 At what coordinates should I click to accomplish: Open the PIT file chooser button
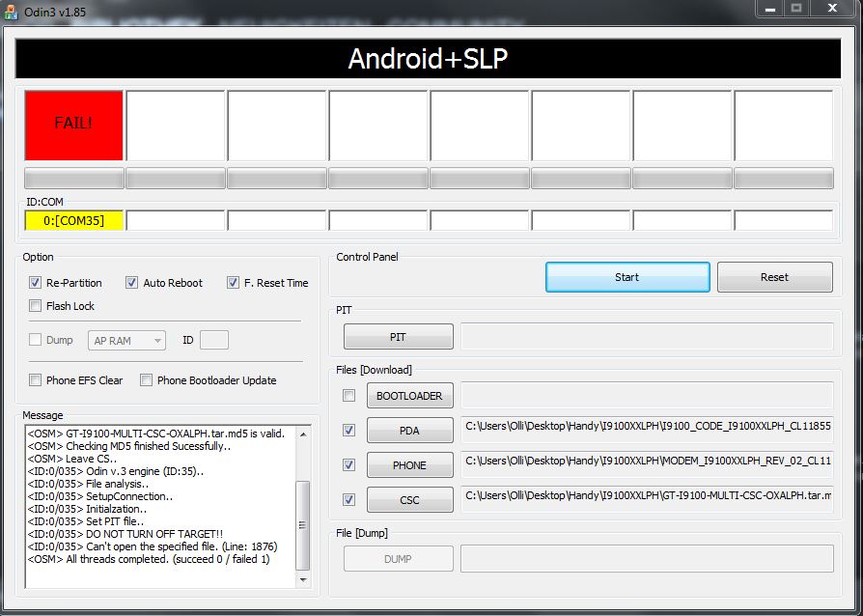[x=399, y=337]
